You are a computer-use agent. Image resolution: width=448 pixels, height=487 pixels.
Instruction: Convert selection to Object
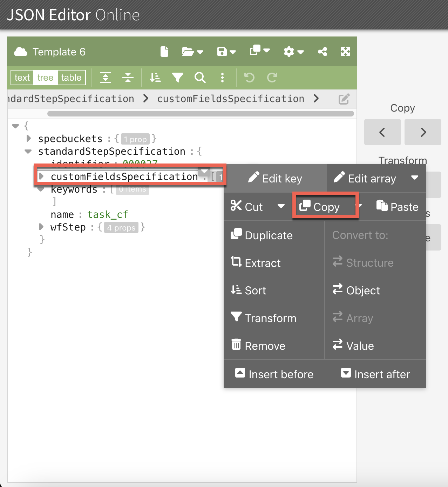pyautogui.click(x=362, y=290)
